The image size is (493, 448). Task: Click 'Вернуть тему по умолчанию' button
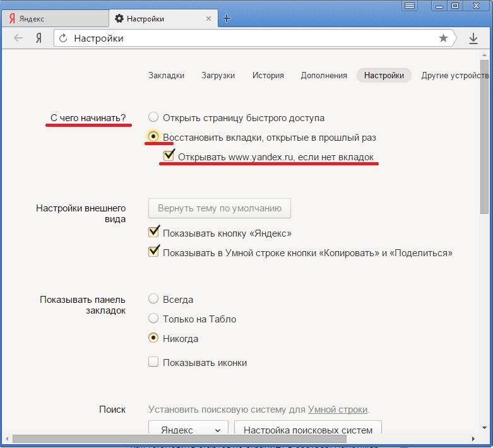click(x=220, y=208)
